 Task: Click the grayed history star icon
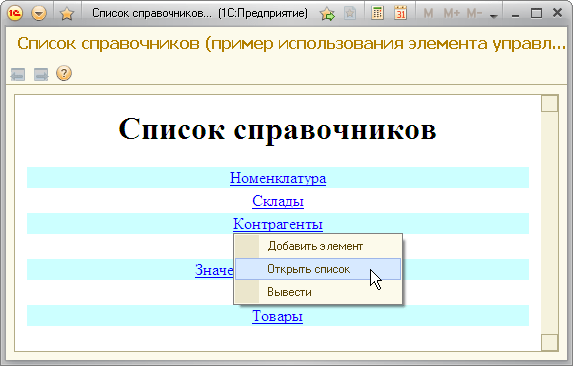coord(350,14)
